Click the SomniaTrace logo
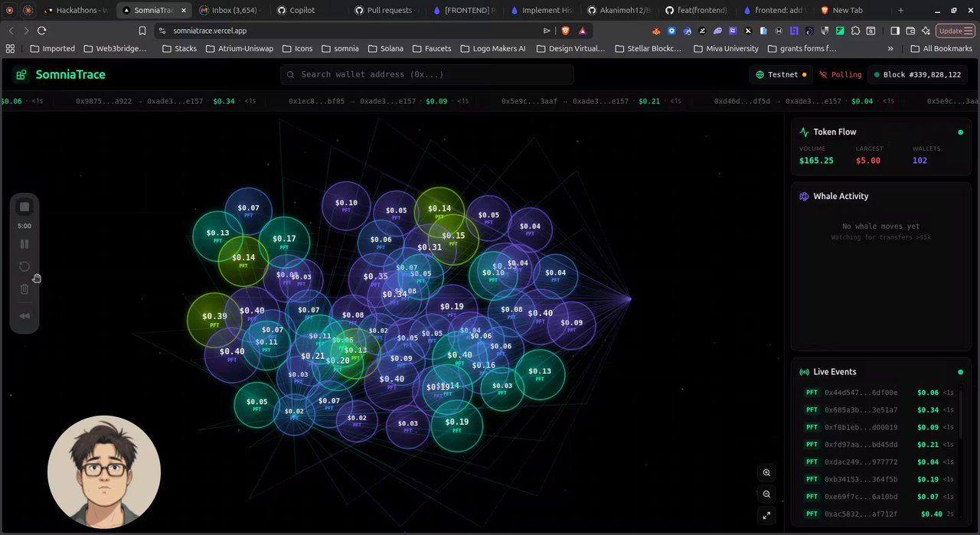980x535 pixels. click(x=60, y=74)
